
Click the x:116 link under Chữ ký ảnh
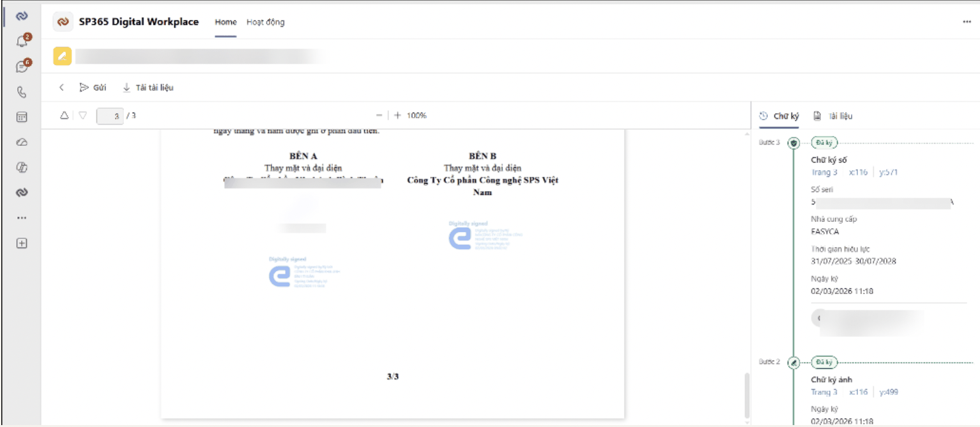coord(859,392)
